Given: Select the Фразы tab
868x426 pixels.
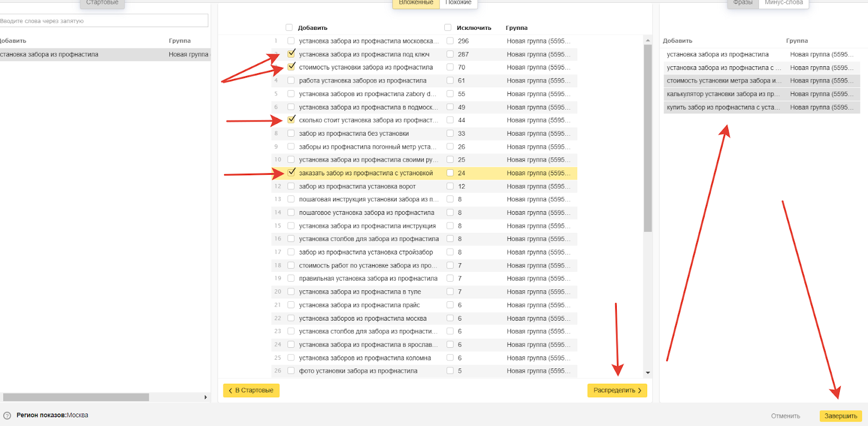Looking at the screenshot, I should point(743,3).
